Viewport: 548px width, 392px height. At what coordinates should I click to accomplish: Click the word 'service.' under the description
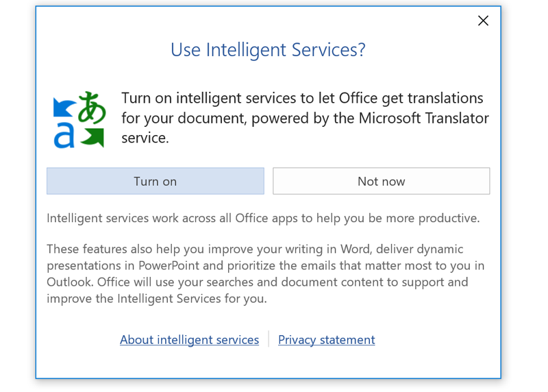pyautogui.click(x=145, y=138)
